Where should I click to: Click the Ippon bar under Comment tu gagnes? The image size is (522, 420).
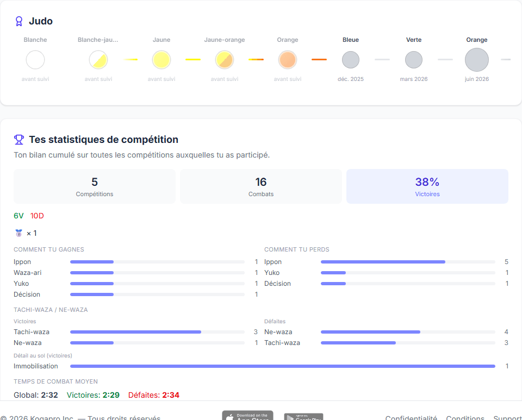pos(157,262)
